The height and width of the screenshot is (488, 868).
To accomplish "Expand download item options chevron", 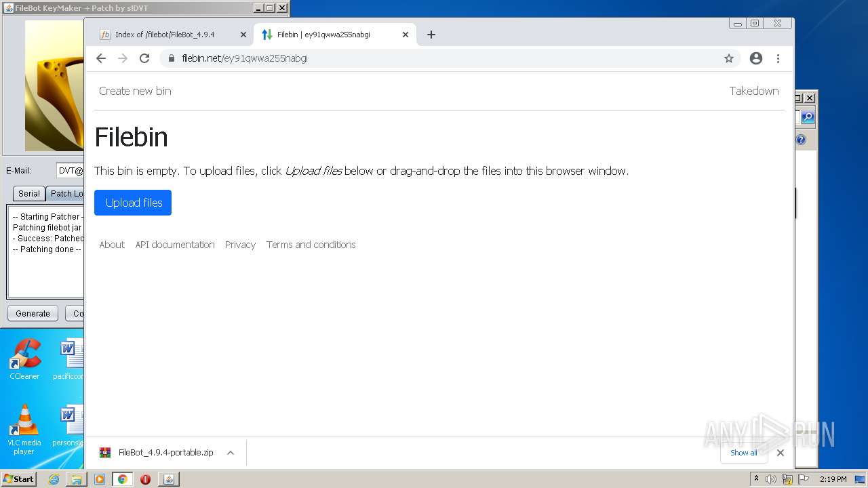I will 231,453.
